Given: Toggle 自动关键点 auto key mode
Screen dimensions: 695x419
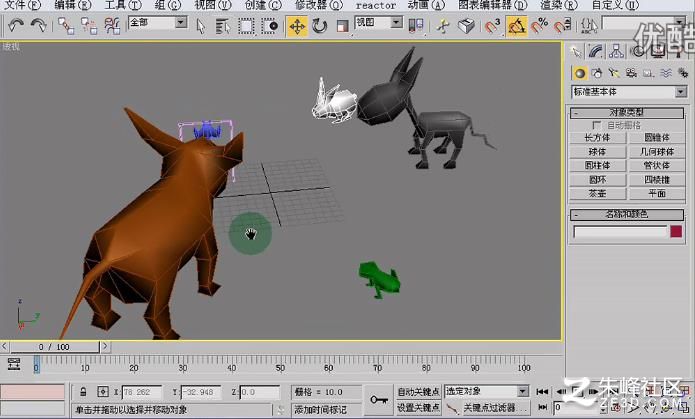Looking at the screenshot, I should pyautogui.click(x=418, y=392).
